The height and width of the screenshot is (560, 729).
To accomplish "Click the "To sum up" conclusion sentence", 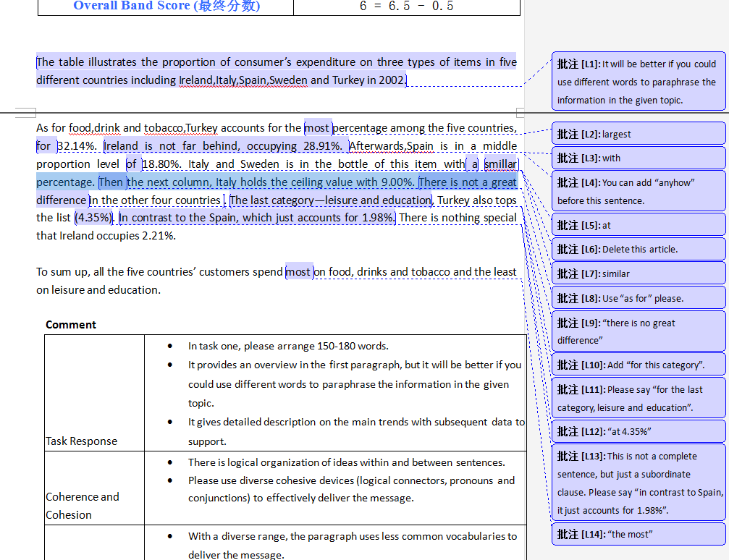I will (276, 281).
